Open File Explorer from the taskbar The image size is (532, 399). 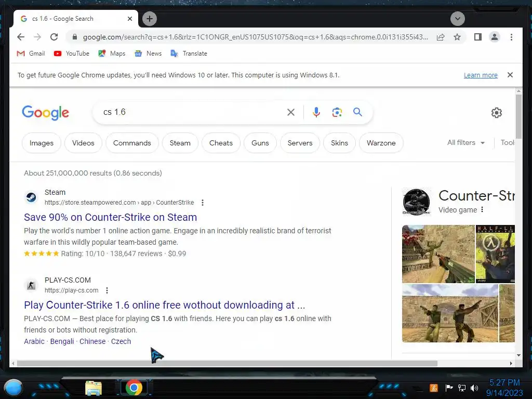tap(94, 388)
